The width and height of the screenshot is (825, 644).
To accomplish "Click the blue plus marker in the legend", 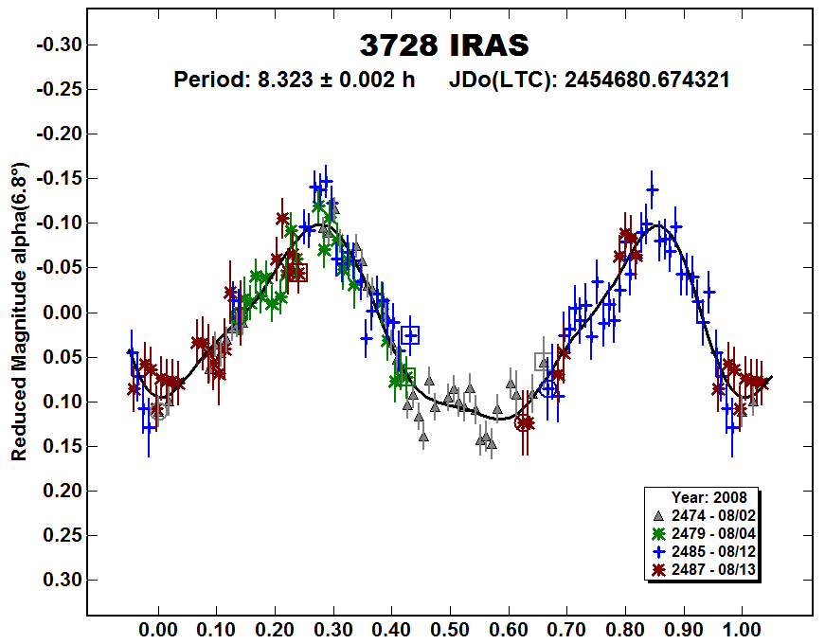I will (x=658, y=552).
